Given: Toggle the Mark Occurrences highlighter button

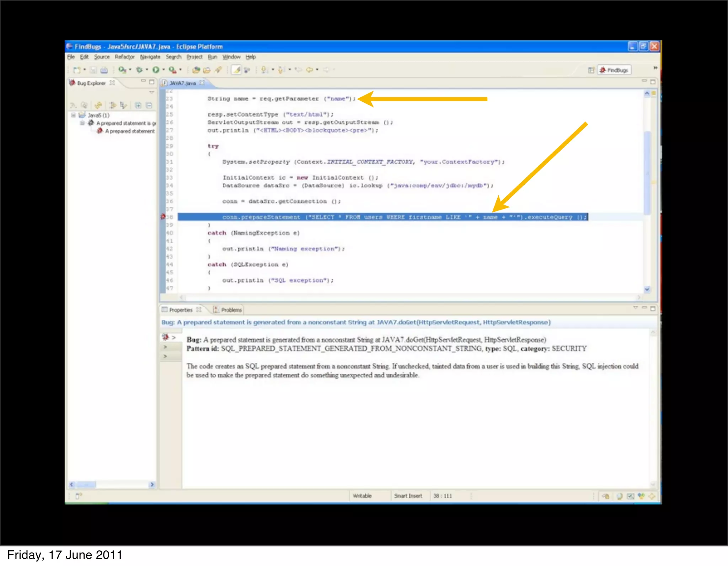Looking at the screenshot, I should click(x=236, y=70).
